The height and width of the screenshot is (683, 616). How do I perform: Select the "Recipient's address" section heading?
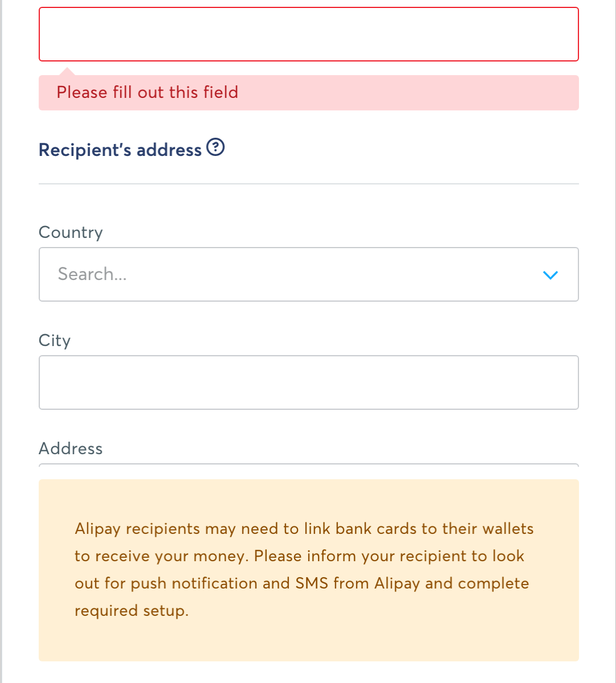click(x=120, y=150)
